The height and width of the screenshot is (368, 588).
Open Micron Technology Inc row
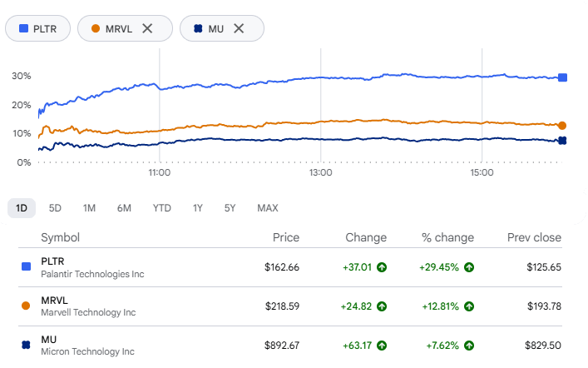coord(290,346)
